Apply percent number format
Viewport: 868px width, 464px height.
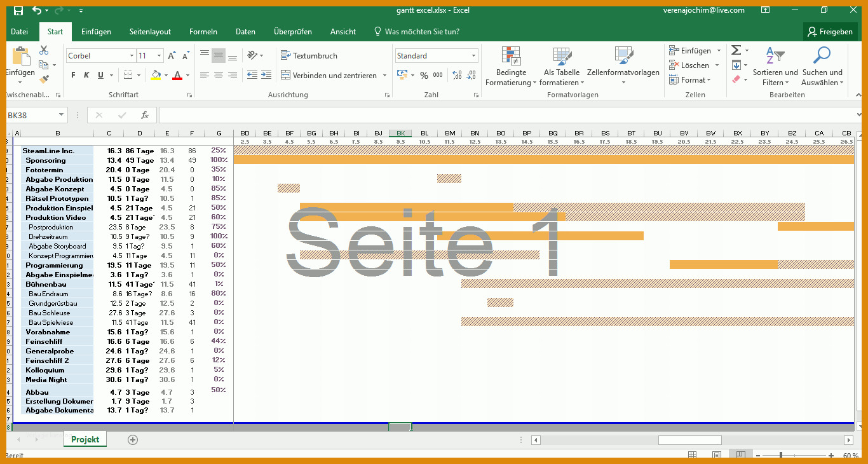tap(424, 75)
